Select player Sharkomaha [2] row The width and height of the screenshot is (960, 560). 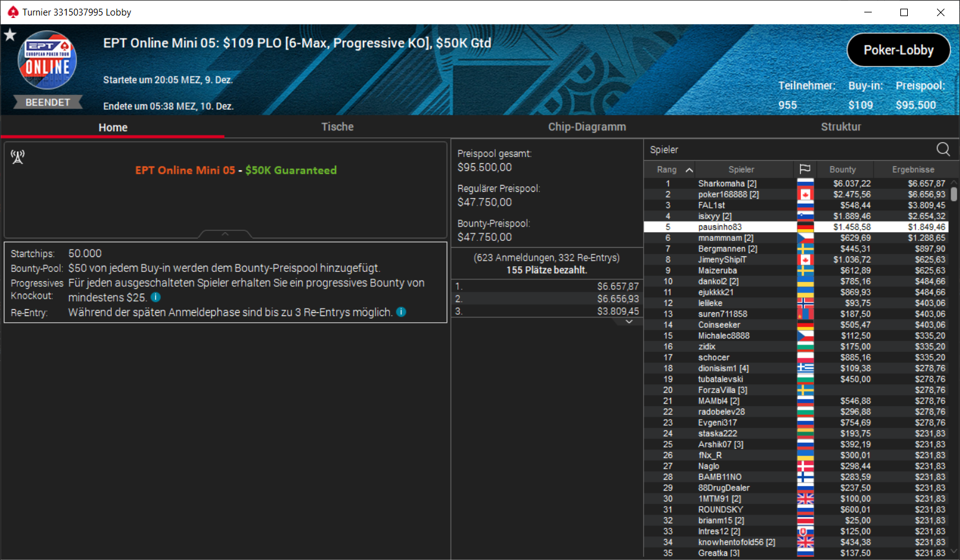tap(796, 184)
